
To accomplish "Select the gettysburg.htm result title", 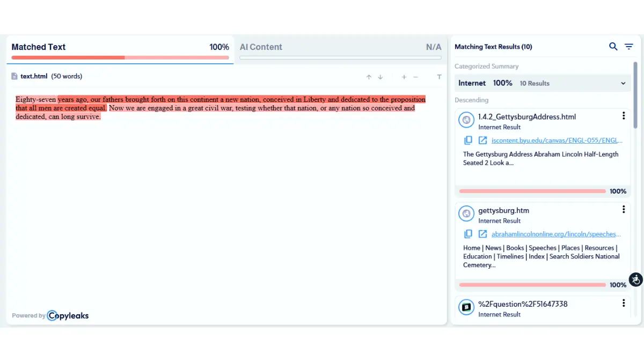I will tap(503, 210).
